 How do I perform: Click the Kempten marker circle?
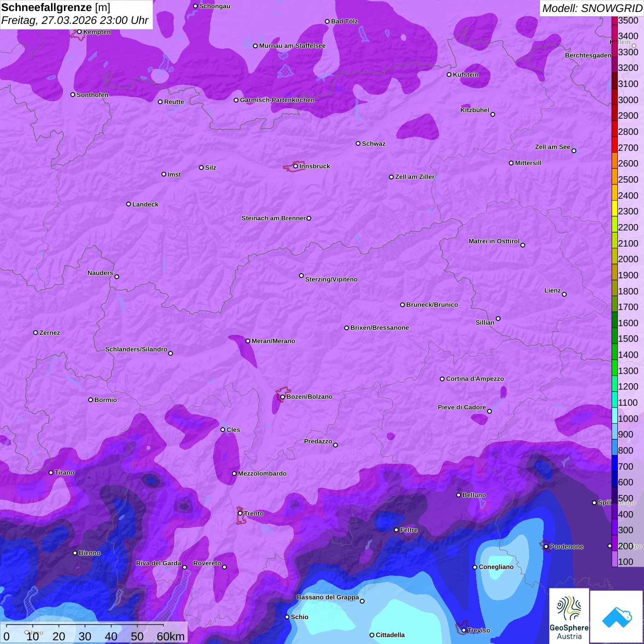pyautogui.click(x=79, y=32)
